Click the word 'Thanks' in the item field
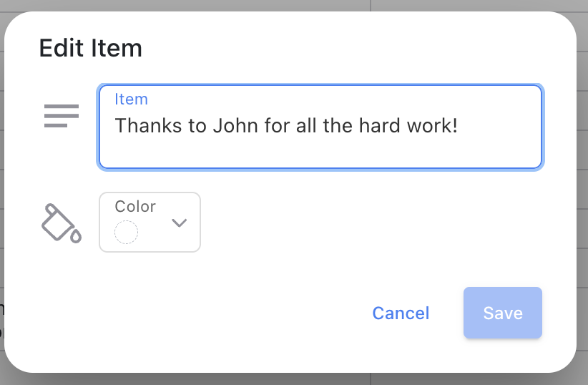This screenshot has width=588, height=385. (x=149, y=126)
